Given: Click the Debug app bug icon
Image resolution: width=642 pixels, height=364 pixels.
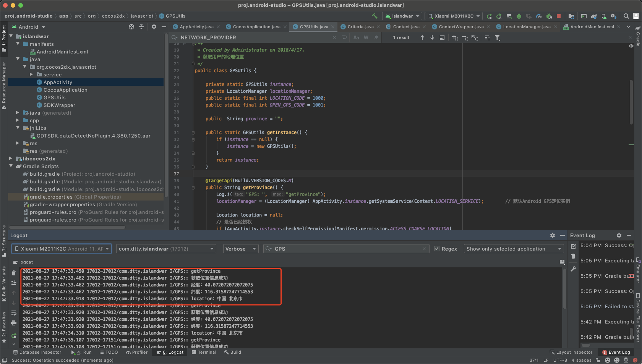Looking at the screenshot, I should (519, 16).
